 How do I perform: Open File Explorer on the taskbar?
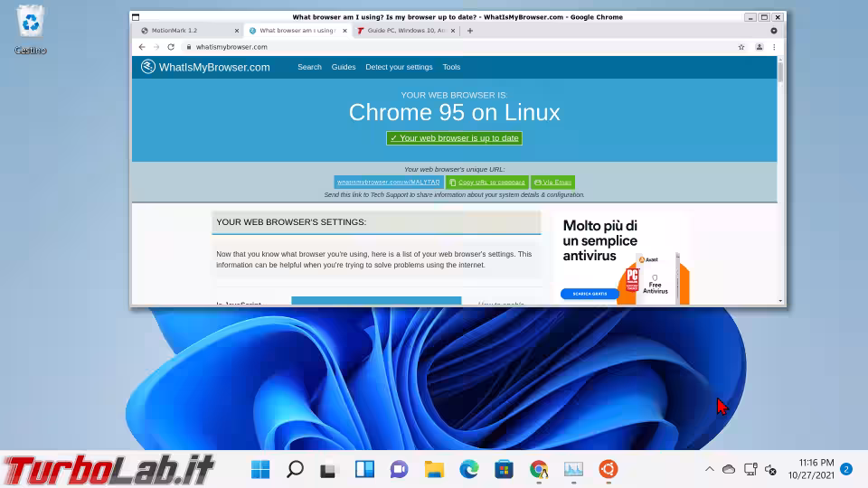[x=434, y=470]
